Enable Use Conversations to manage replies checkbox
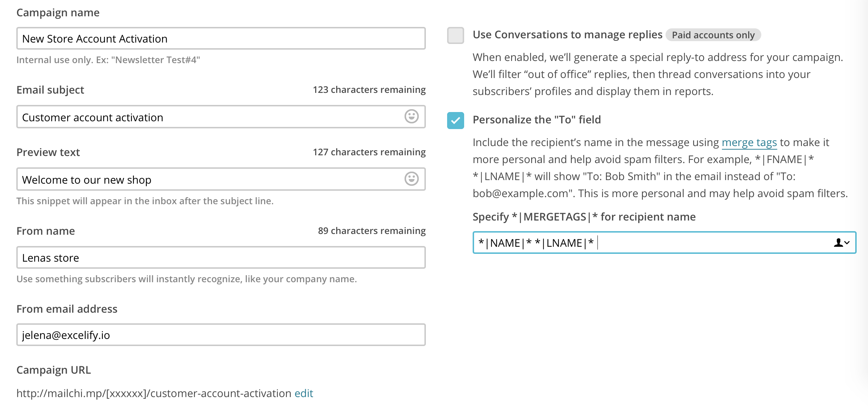The width and height of the screenshot is (868, 407). point(456,35)
